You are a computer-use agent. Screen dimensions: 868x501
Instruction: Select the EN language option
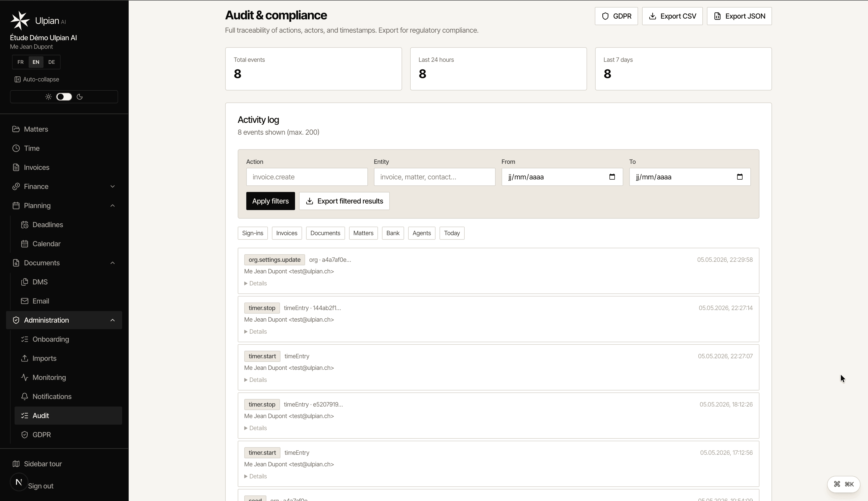(x=36, y=62)
